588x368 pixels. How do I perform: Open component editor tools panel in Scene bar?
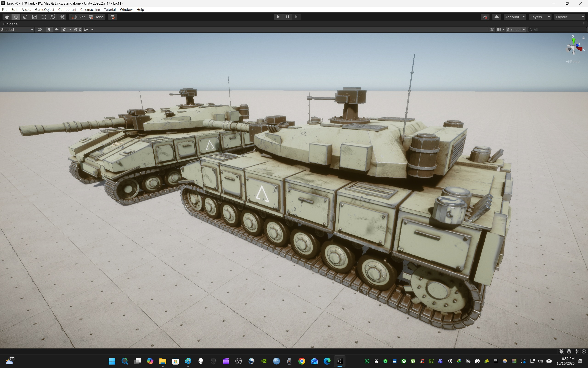point(492,29)
